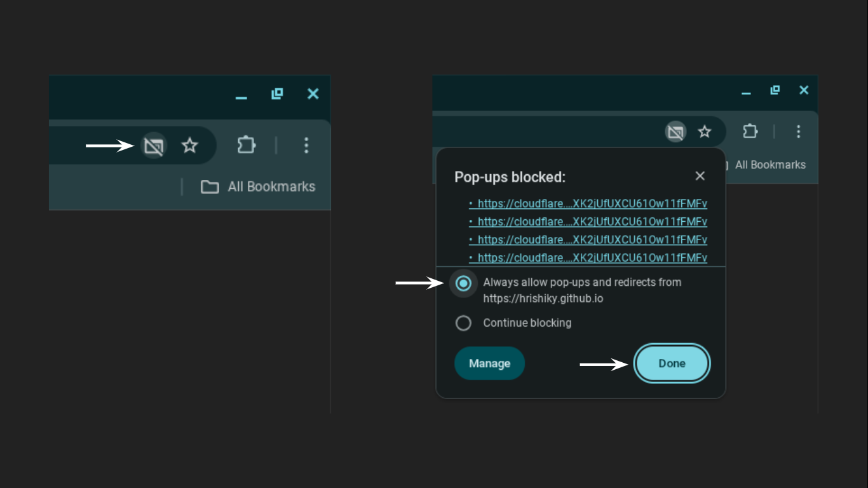868x488 pixels.
Task: Open All Bookmarks in right panel
Action: 770,165
